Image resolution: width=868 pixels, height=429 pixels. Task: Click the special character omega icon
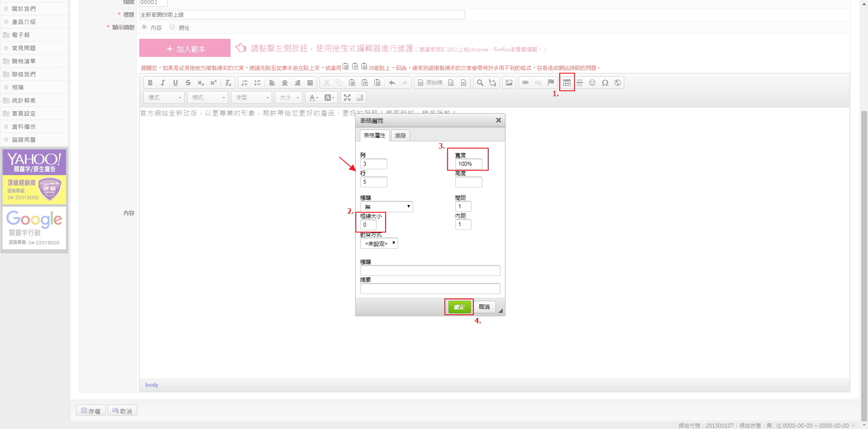(605, 83)
